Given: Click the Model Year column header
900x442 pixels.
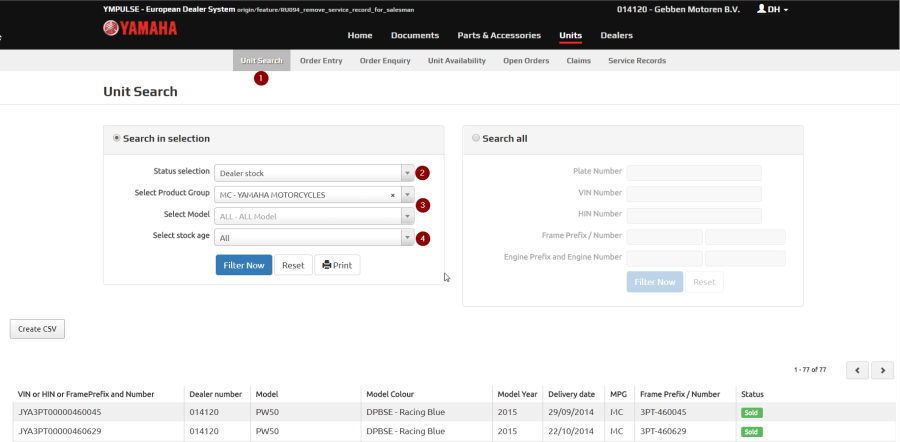Looking at the screenshot, I should click(x=517, y=394).
